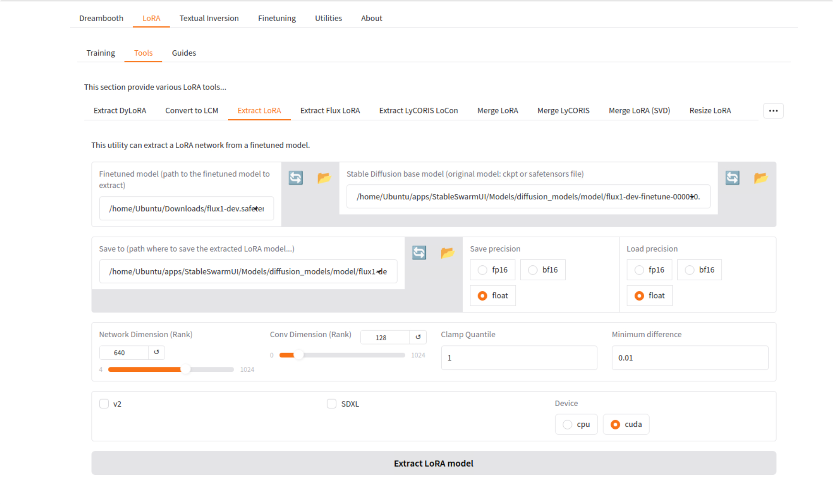
Task: Refresh the Save to path list
Action: pyautogui.click(x=419, y=252)
